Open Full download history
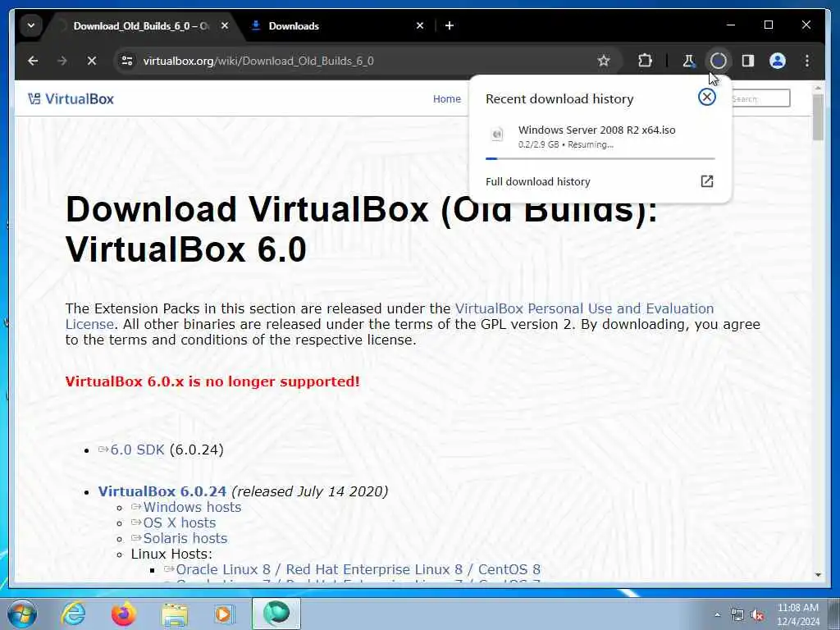 click(538, 181)
